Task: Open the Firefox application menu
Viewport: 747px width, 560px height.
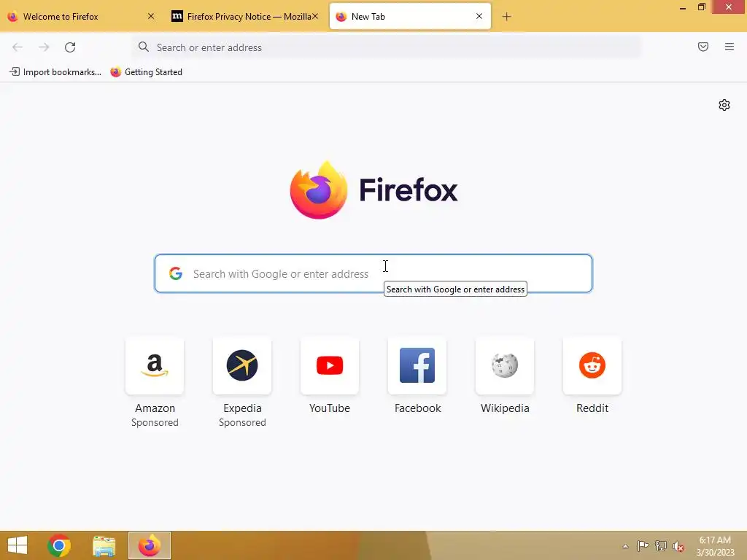Action: click(x=729, y=47)
